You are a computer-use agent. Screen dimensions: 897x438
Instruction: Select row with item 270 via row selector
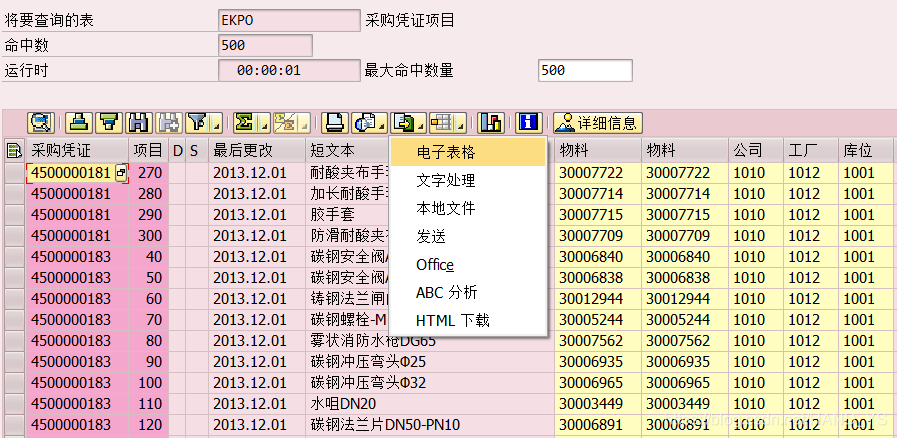coord(15,173)
